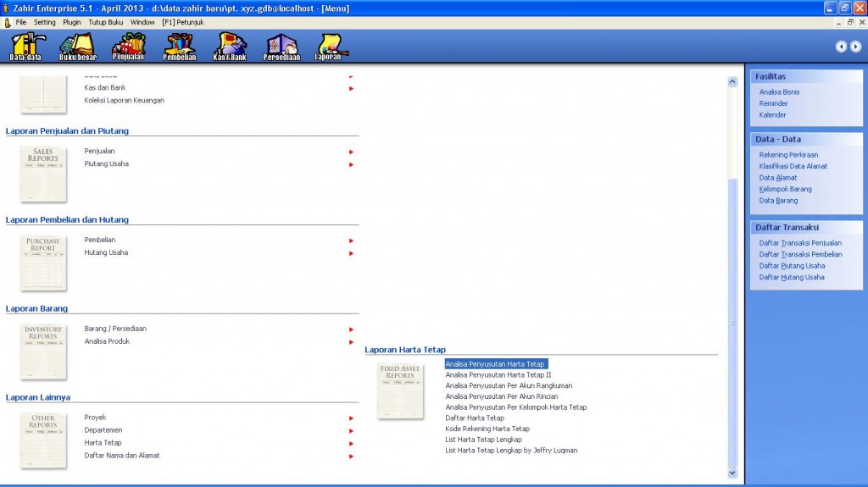Open the Persediaan module icon
The image size is (868, 487).
click(281, 47)
